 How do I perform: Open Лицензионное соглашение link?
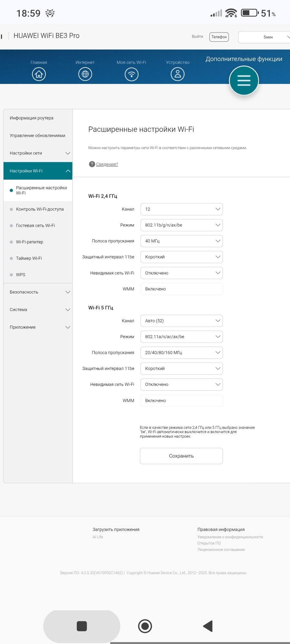tap(221, 550)
